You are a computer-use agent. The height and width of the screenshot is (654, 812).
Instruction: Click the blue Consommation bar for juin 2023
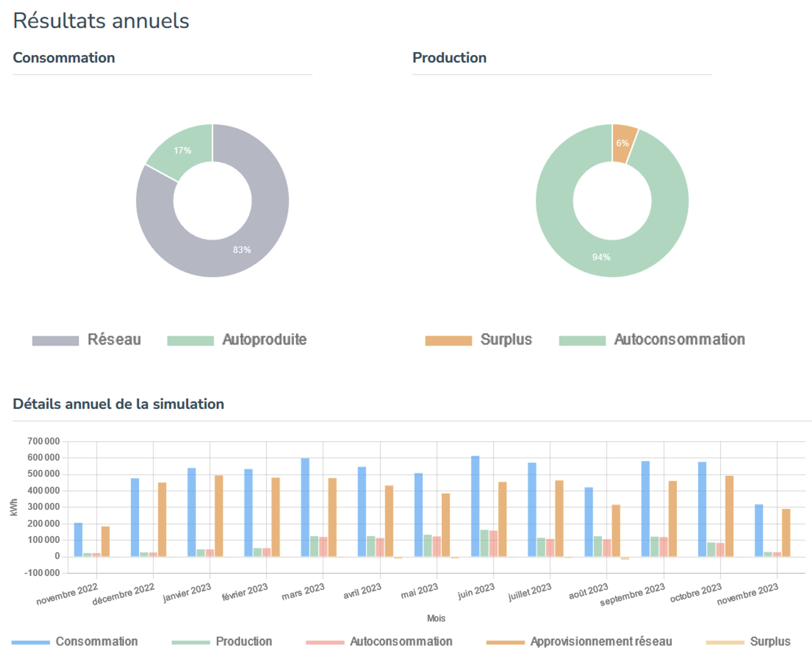coord(475,506)
